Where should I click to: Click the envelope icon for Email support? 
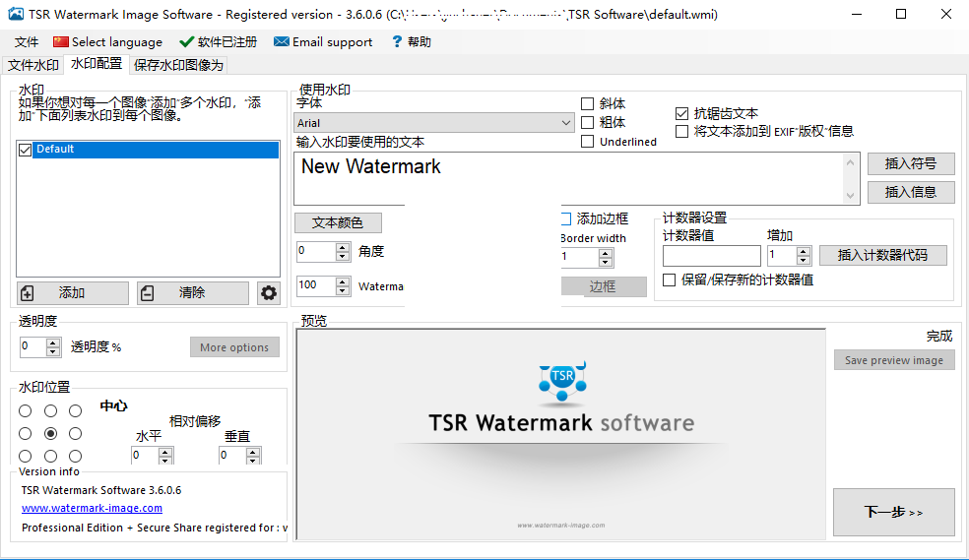coord(282,42)
